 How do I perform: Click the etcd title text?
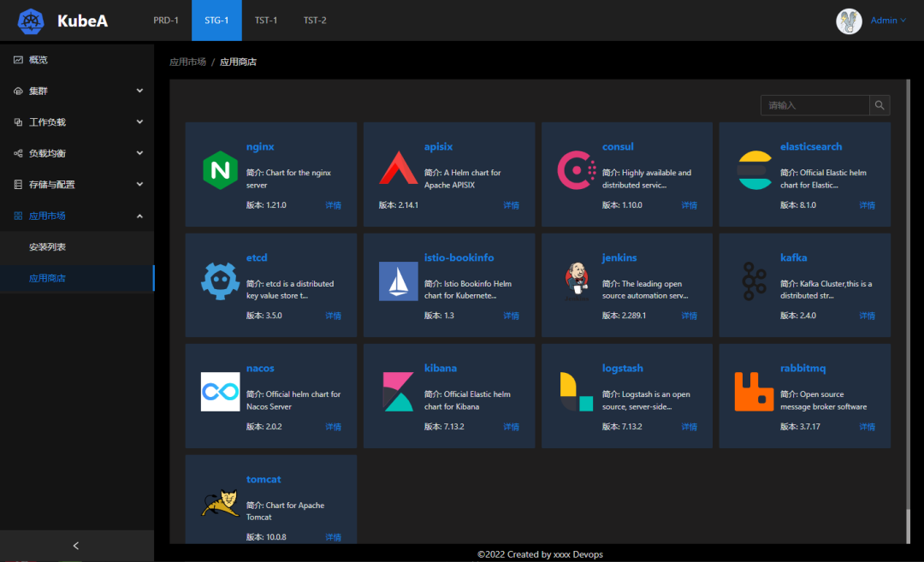257,257
